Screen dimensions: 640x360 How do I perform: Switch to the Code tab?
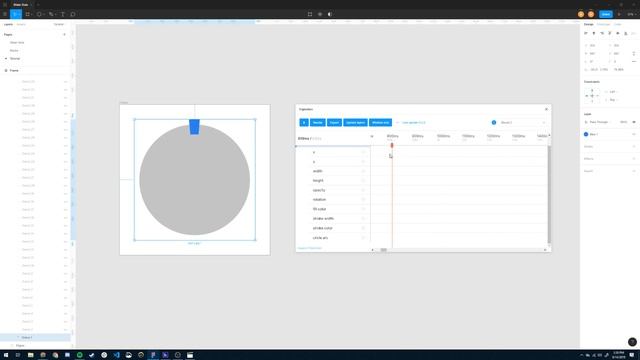click(x=618, y=24)
